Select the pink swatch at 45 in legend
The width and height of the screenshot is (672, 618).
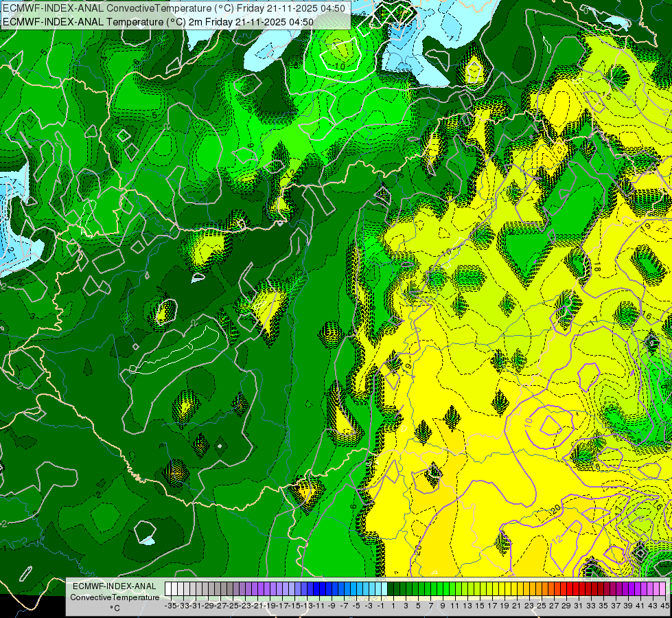tap(663, 589)
